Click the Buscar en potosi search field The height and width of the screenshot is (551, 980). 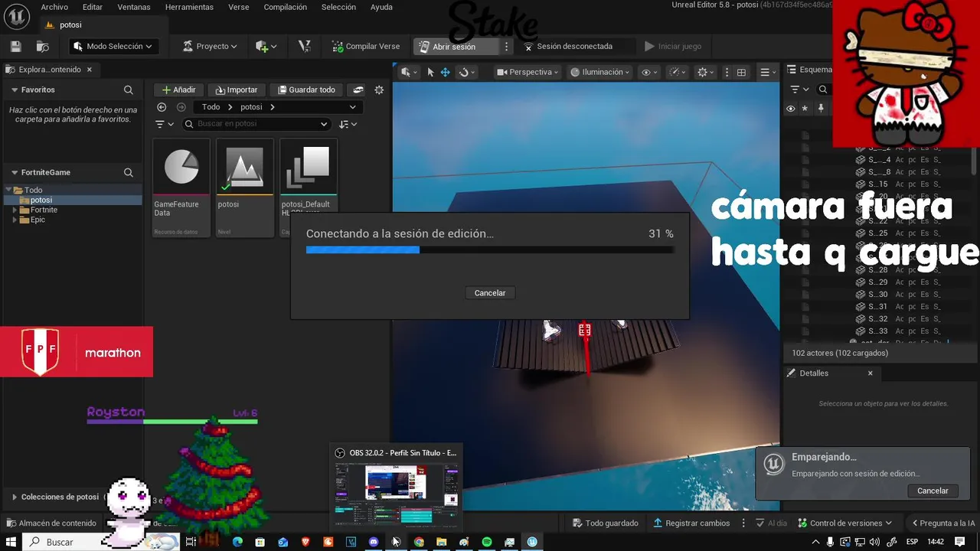256,124
